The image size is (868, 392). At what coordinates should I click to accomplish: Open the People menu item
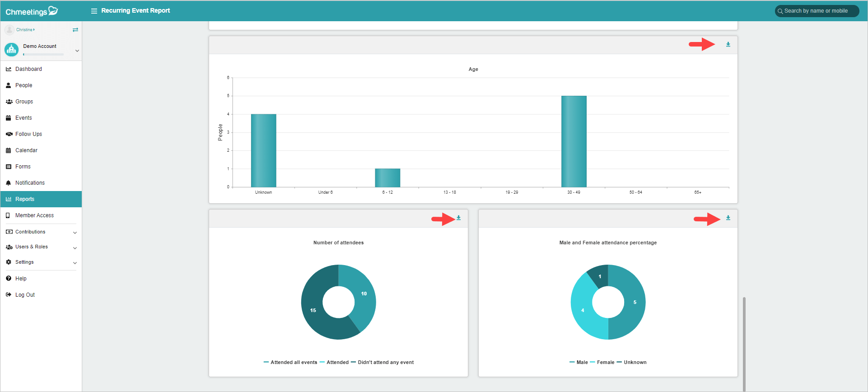[41, 85]
